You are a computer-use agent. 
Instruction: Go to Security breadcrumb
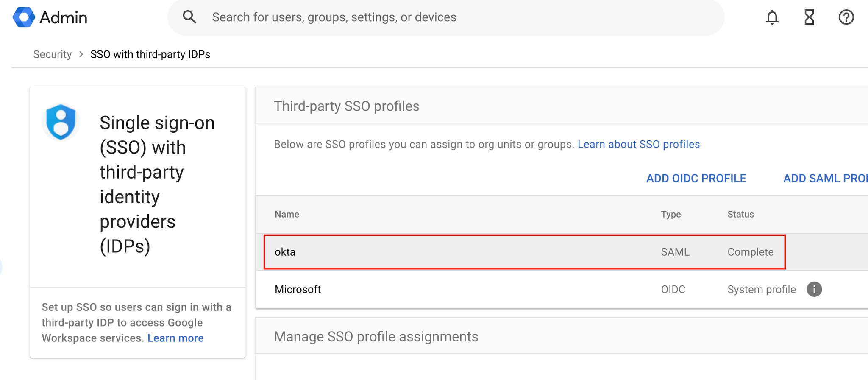(x=53, y=54)
